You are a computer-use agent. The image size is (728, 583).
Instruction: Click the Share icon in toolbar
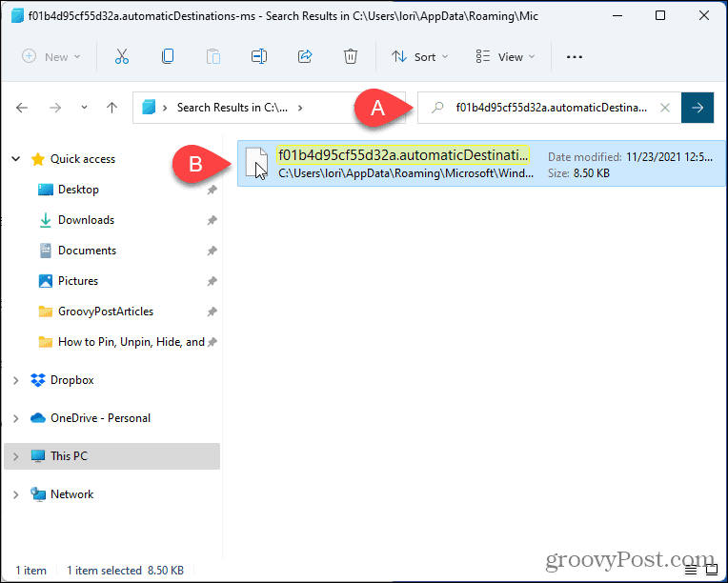point(305,56)
